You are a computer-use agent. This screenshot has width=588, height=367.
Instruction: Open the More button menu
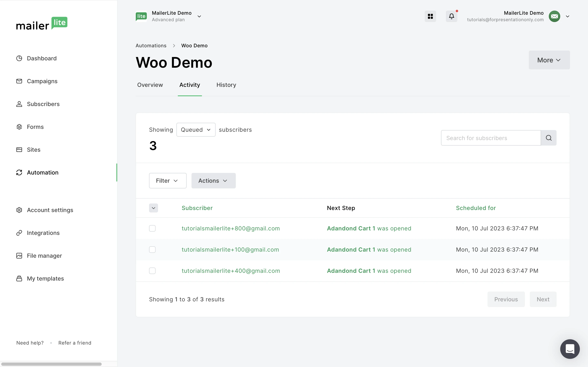pos(549,60)
